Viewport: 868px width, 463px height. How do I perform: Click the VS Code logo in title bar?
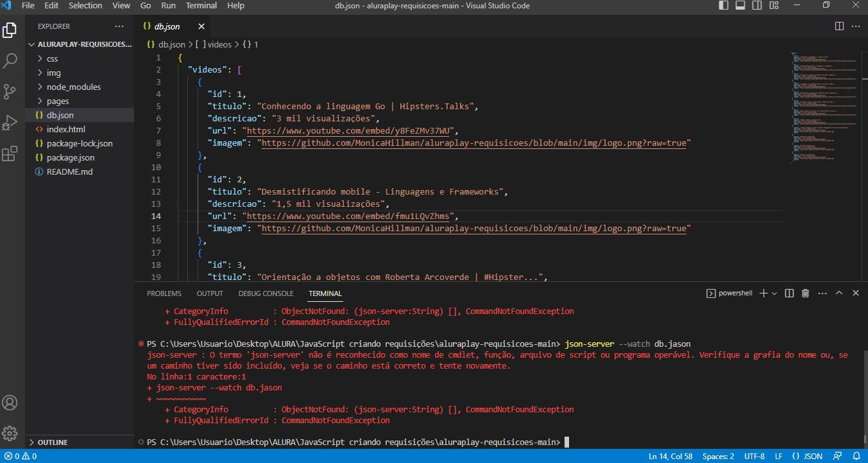click(x=8, y=5)
